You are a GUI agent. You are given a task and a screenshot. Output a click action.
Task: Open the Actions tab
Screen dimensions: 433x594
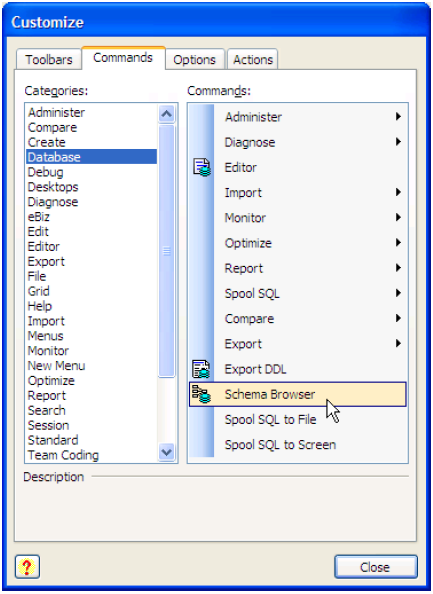(253, 59)
